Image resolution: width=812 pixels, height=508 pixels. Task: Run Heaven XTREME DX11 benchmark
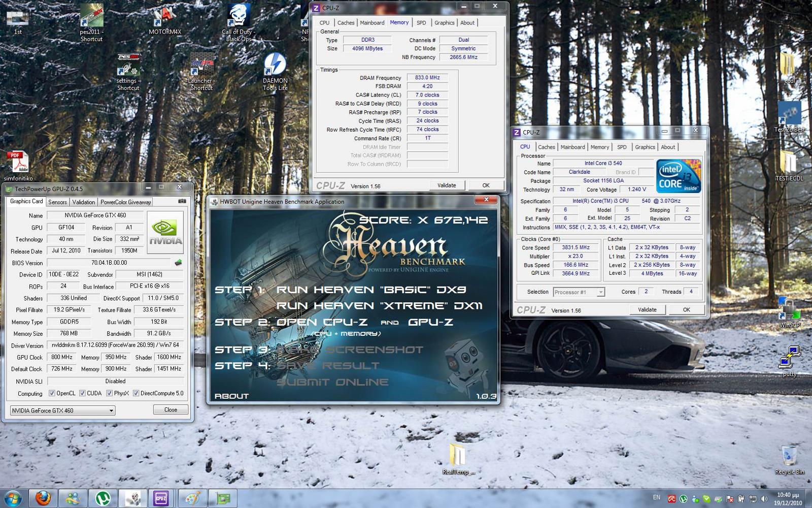(380, 306)
